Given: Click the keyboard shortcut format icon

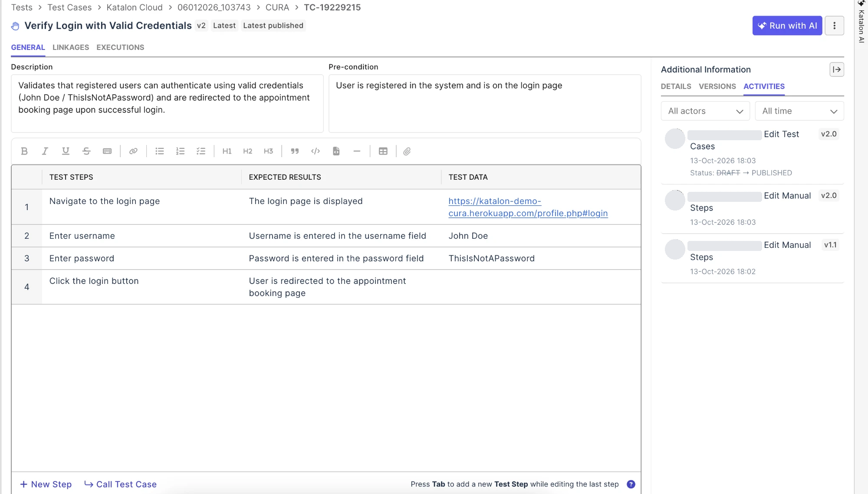Looking at the screenshot, I should coord(107,151).
